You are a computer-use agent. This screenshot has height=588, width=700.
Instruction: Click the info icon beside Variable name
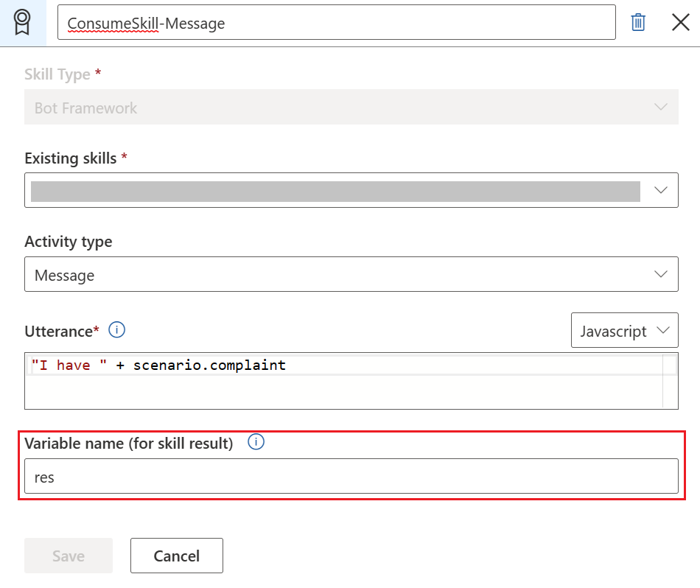tap(255, 441)
